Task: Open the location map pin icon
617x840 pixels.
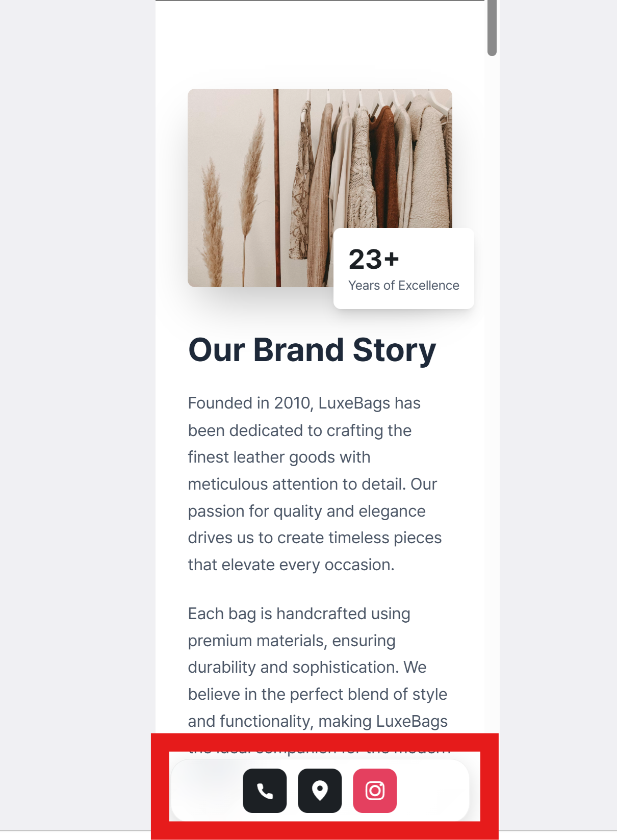Action: pyautogui.click(x=320, y=791)
